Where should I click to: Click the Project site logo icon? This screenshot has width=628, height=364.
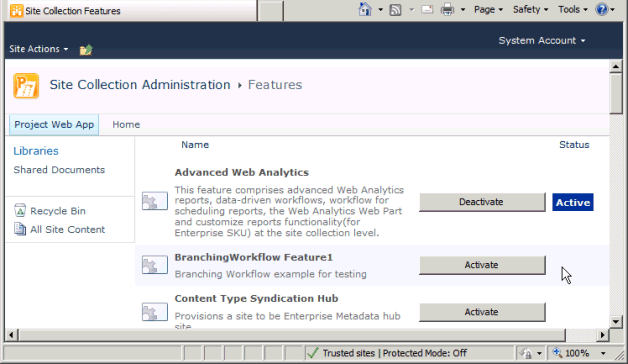click(x=26, y=86)
